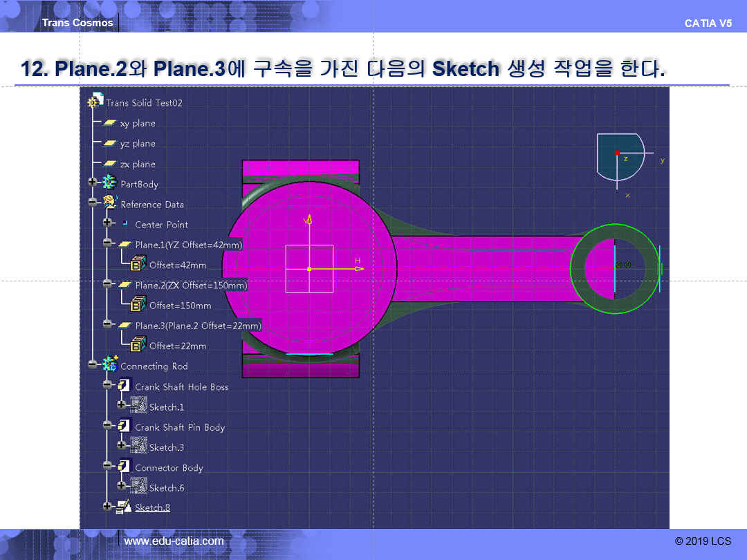Click the Plane.2 plane icon
The width and height of the screenshot is (747, 560).
124,285
